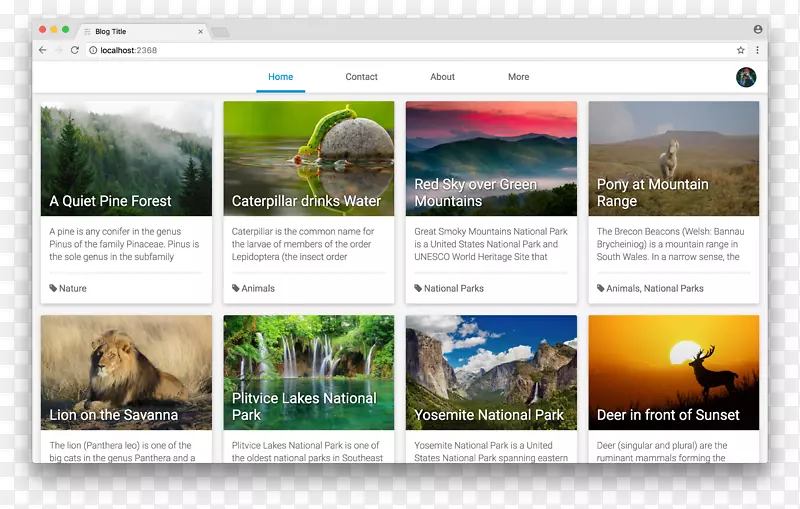Expand the More navigation menu
This screenshot has width=800, height=509.
pyautogui.click(x=518, y=77)
